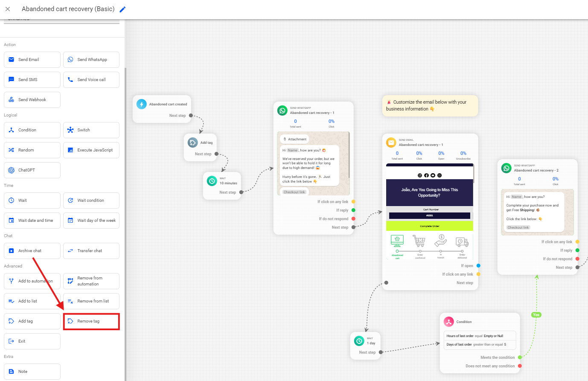Add a Send Webhook action

pyautogui.click(x=32, y=100)
